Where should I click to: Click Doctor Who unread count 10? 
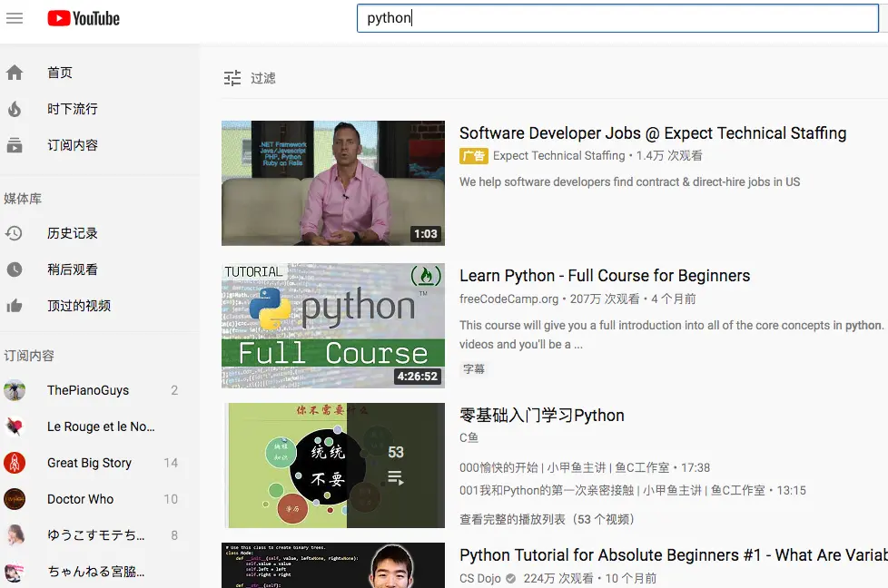pos(171,499)
